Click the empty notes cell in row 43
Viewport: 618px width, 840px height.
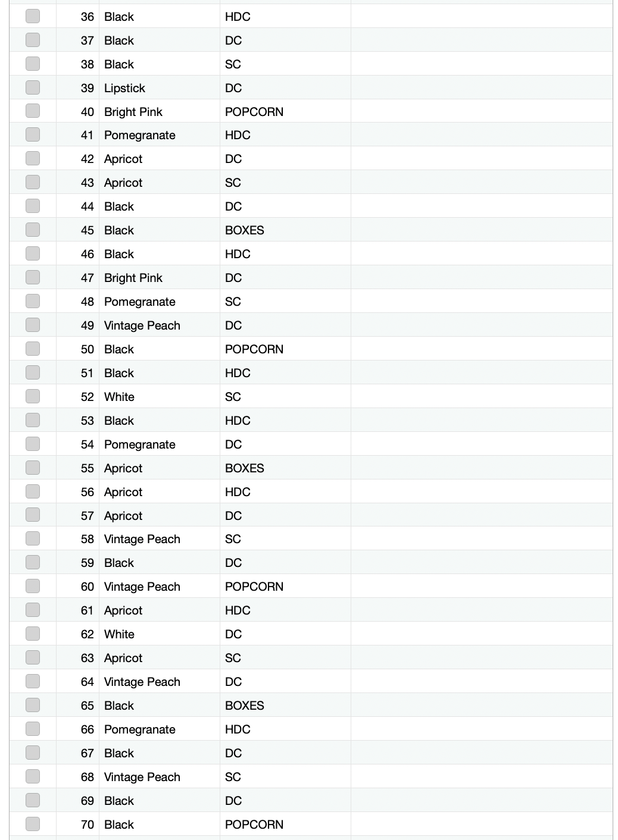(x=482, y=183)
